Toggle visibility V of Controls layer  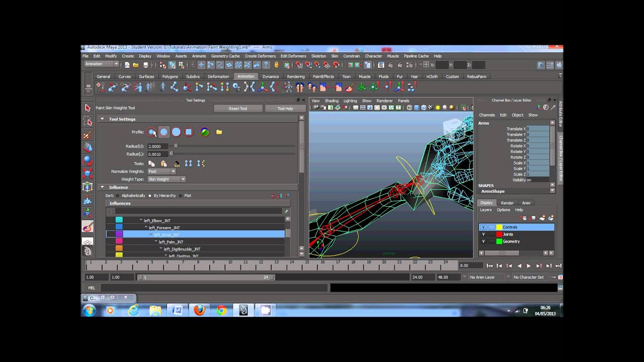(484, 227)
